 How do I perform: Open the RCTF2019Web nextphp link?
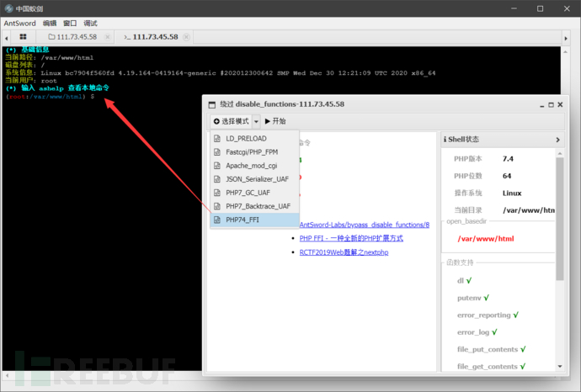[x=344, y=252]
